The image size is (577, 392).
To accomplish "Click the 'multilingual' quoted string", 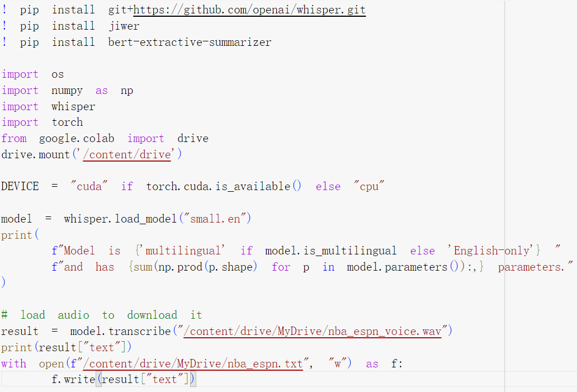I will point(183,251).
